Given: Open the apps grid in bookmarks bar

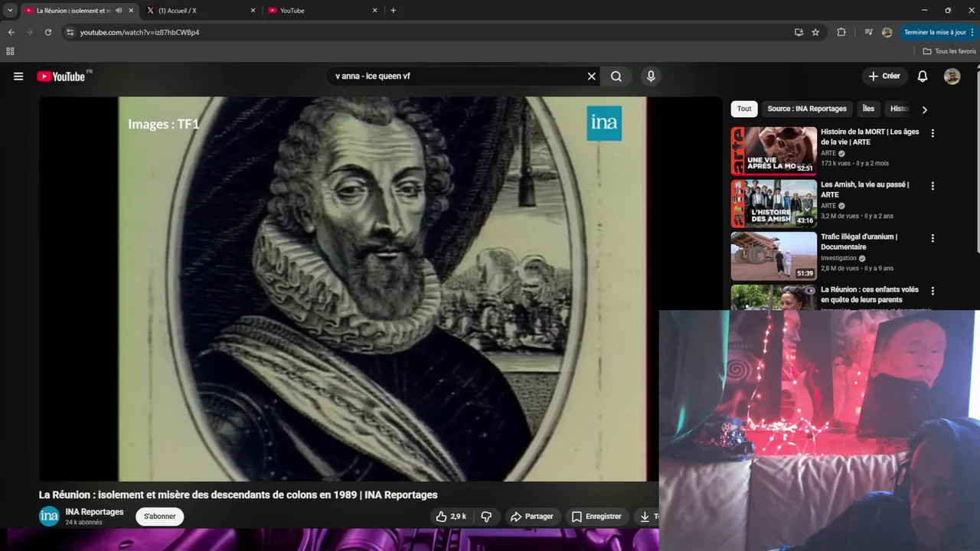Looking at the screenshot, I should coord(10,51).
